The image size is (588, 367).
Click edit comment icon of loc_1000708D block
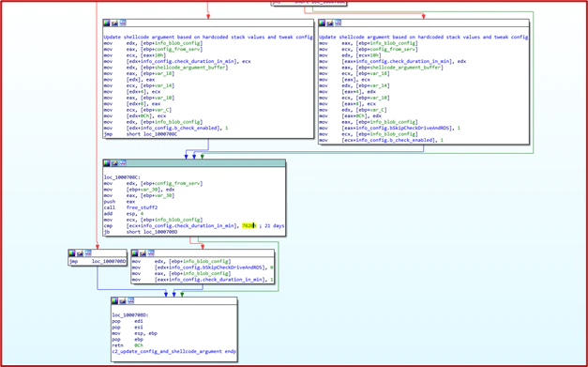[123, 301]
